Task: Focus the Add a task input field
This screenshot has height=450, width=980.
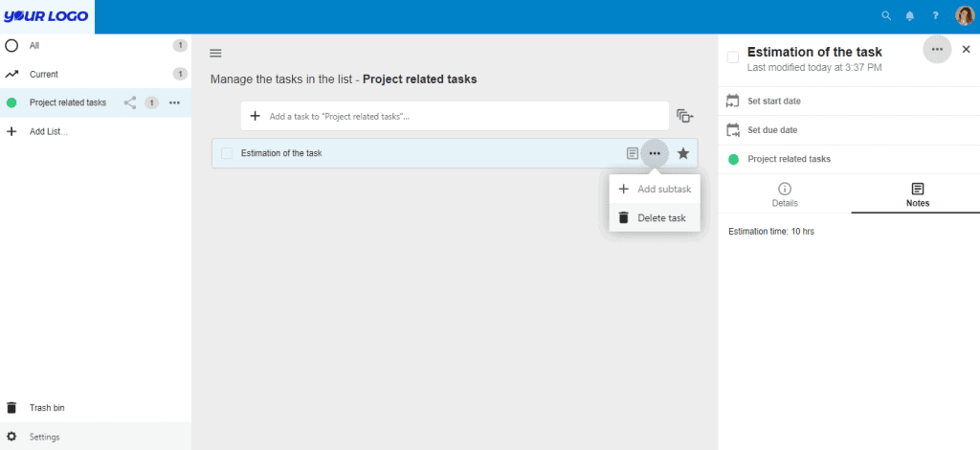Action: (455, 116)
